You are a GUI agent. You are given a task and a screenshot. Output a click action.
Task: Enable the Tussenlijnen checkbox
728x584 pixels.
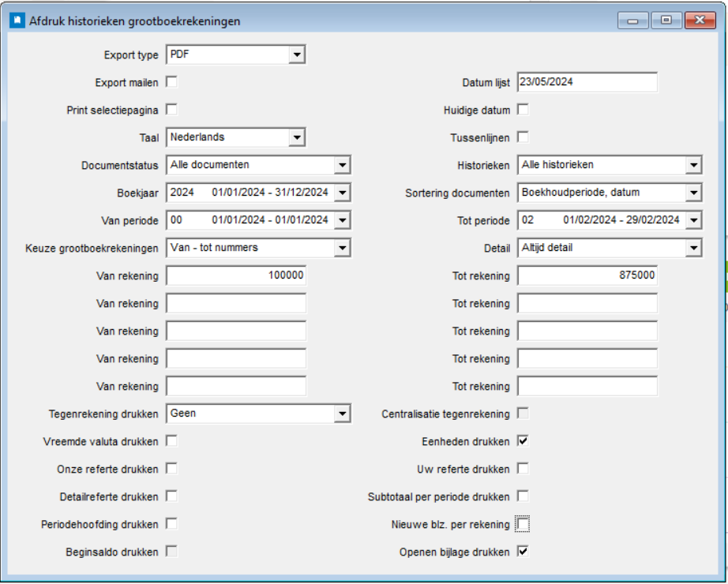(523, 137)
